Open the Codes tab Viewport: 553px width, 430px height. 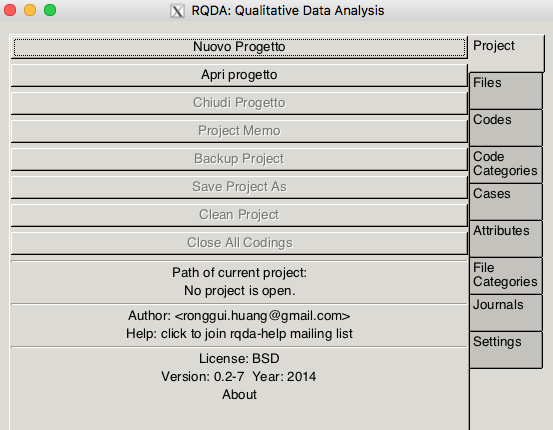pos(506,128)
